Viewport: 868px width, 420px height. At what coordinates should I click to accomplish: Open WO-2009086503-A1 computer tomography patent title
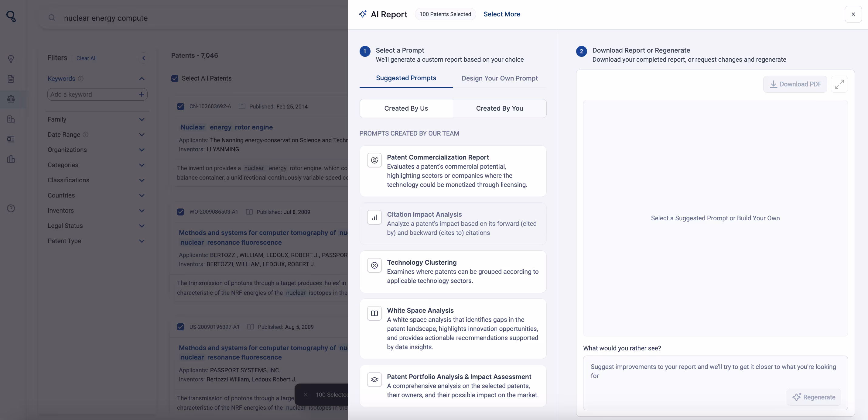pos(263,237)
